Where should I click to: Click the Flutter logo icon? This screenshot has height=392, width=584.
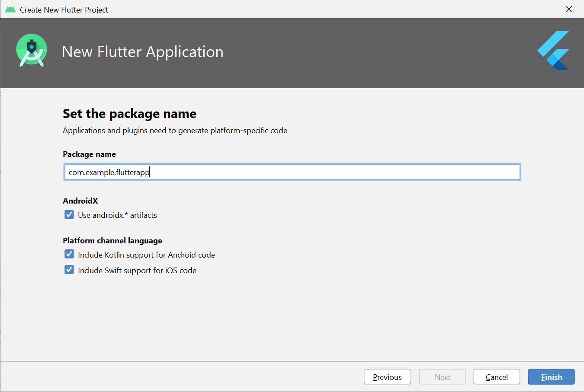553,50
